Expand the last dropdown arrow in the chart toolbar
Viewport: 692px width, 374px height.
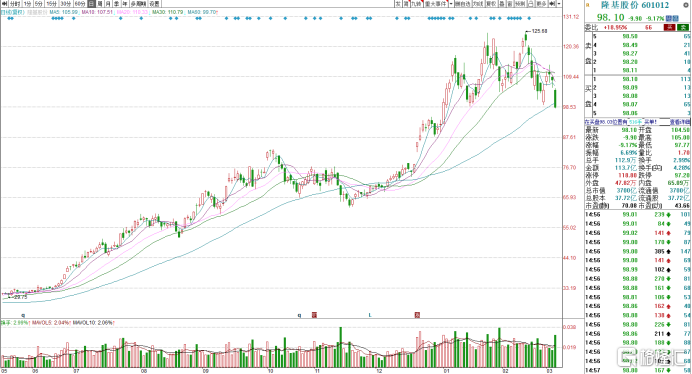[559, 4]
